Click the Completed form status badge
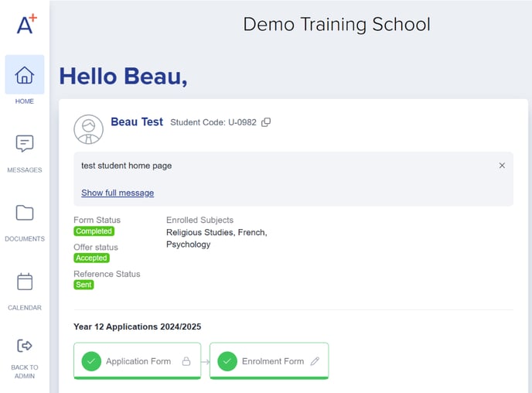The image size is (532, 393). (94, 231)
